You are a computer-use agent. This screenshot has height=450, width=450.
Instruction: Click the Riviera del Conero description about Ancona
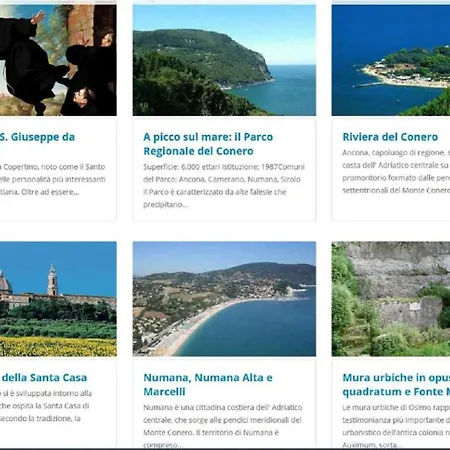click(x=396, y=171)
